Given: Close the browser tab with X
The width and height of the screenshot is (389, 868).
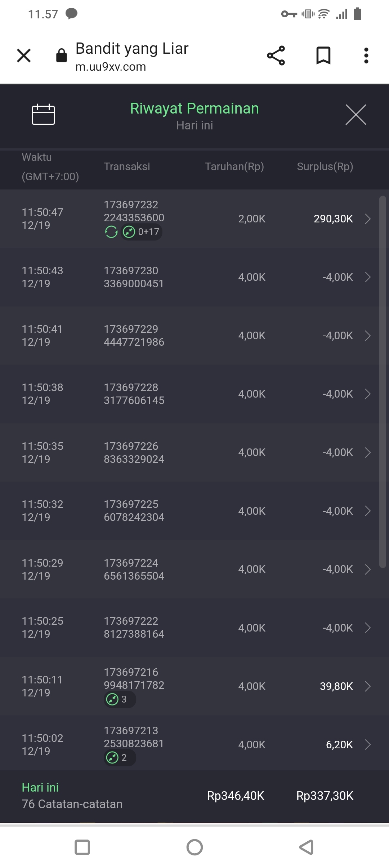Looking at the screenshot, I should click(24, 56).
